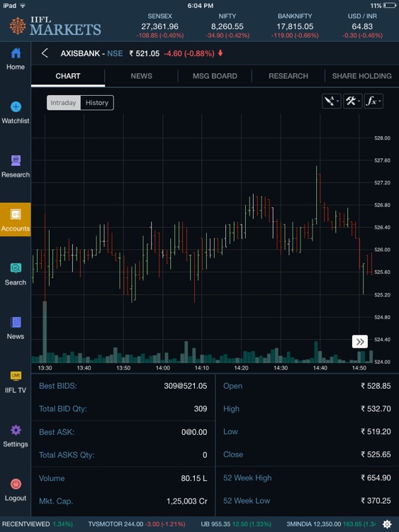Switch to the NEWS tab
The image size is (399, 532).
point(141,76)
